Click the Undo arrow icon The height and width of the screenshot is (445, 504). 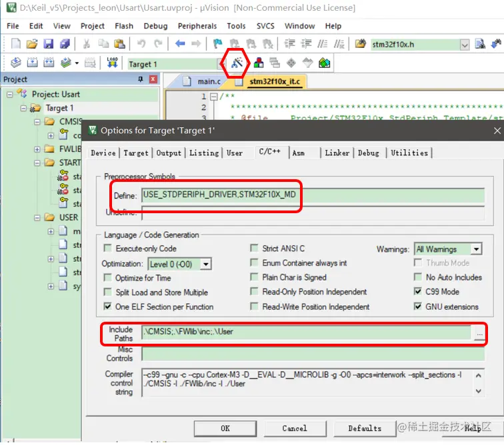click(x=141, y=43)
